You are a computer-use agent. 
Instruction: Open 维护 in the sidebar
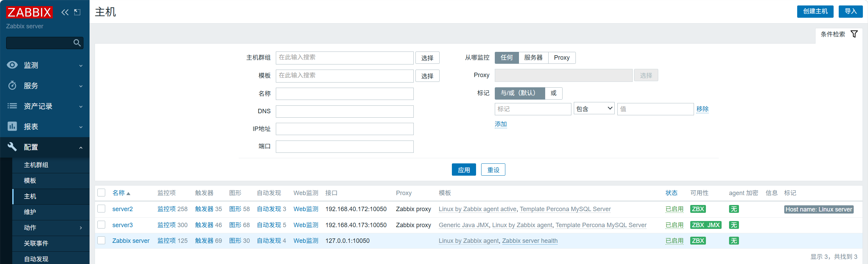coord(30,212)
